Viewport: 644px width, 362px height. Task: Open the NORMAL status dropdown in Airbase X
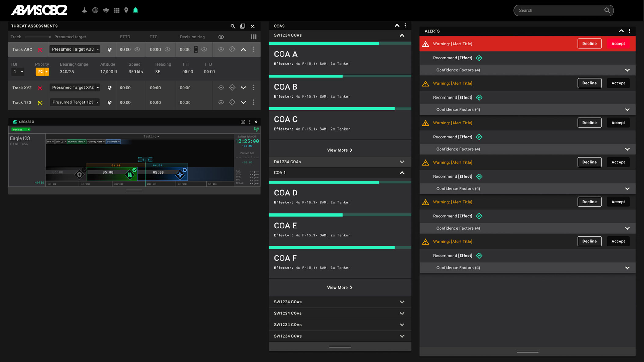click(x=21, y=130)
